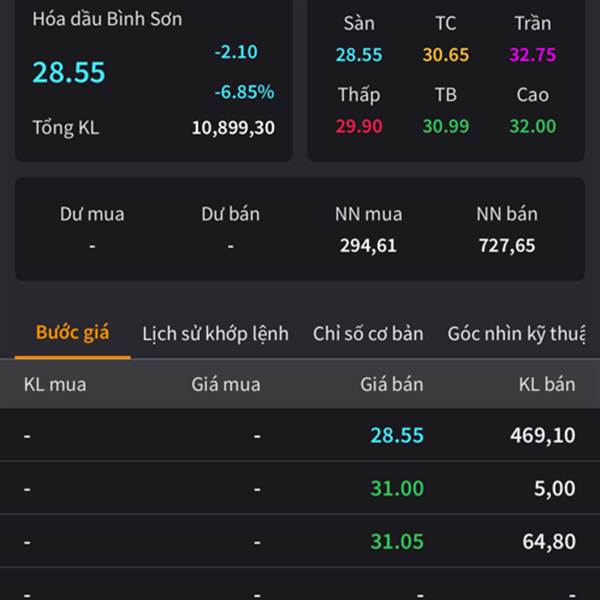600x600 pixels.
Task: Open the Lịch sử khớp lệnh tab
Action: [215, 334]
